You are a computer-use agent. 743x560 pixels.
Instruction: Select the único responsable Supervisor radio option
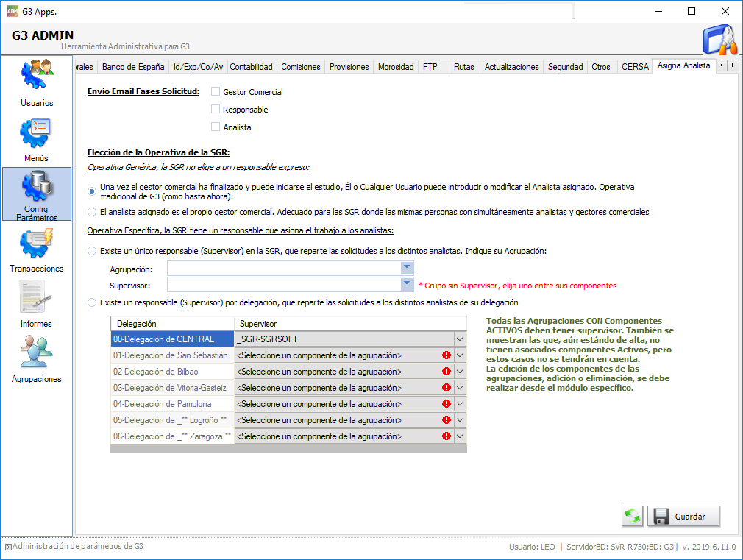point(92,251)
